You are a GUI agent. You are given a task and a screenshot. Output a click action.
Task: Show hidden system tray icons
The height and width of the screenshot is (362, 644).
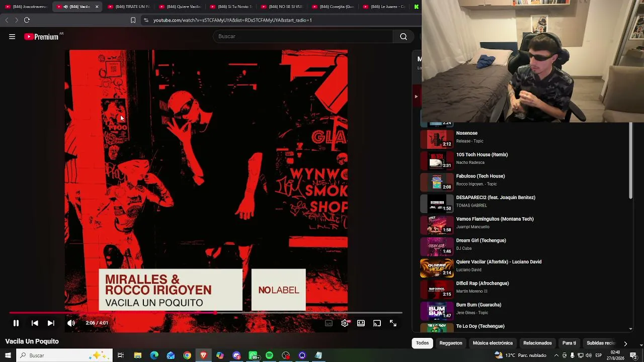click(x=556, y=355)
